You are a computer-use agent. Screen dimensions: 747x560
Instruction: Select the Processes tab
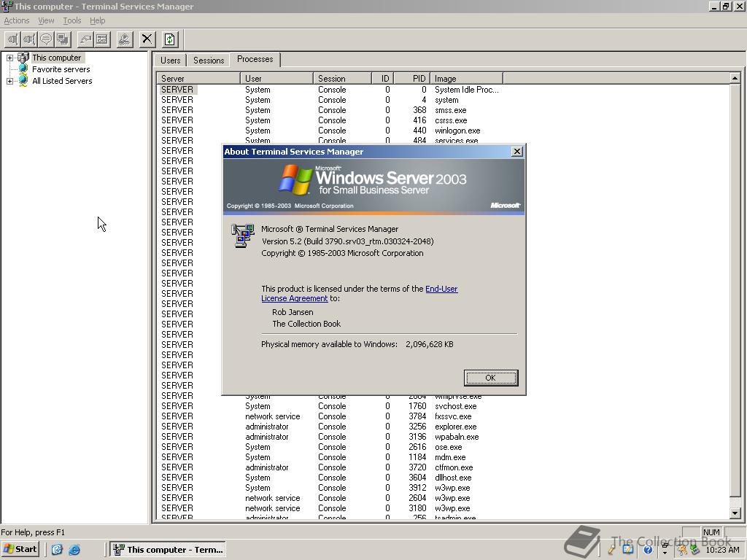pos(255,59)
